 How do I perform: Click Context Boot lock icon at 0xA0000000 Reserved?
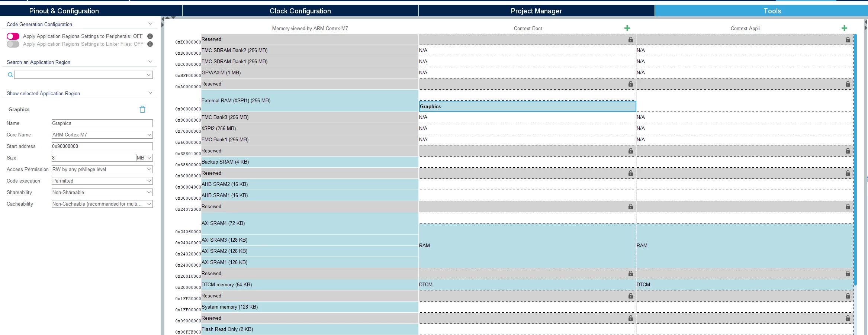(x=631, y=84)
